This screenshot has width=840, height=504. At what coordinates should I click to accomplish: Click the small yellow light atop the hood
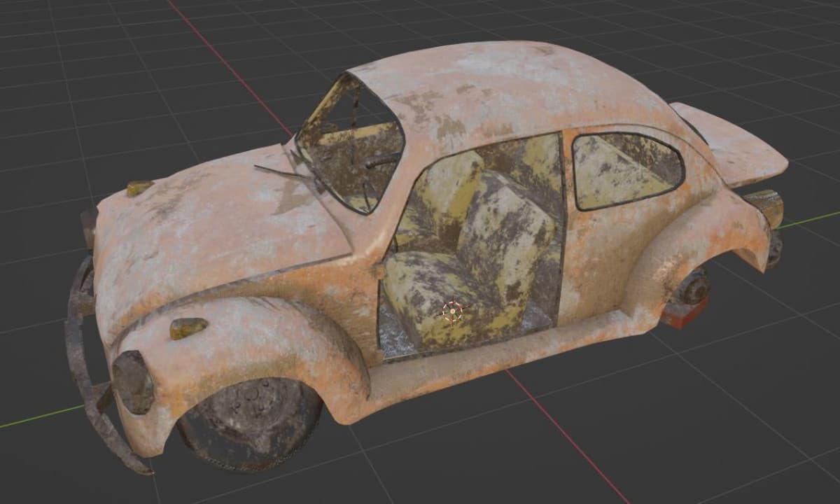tap(139, 188)
